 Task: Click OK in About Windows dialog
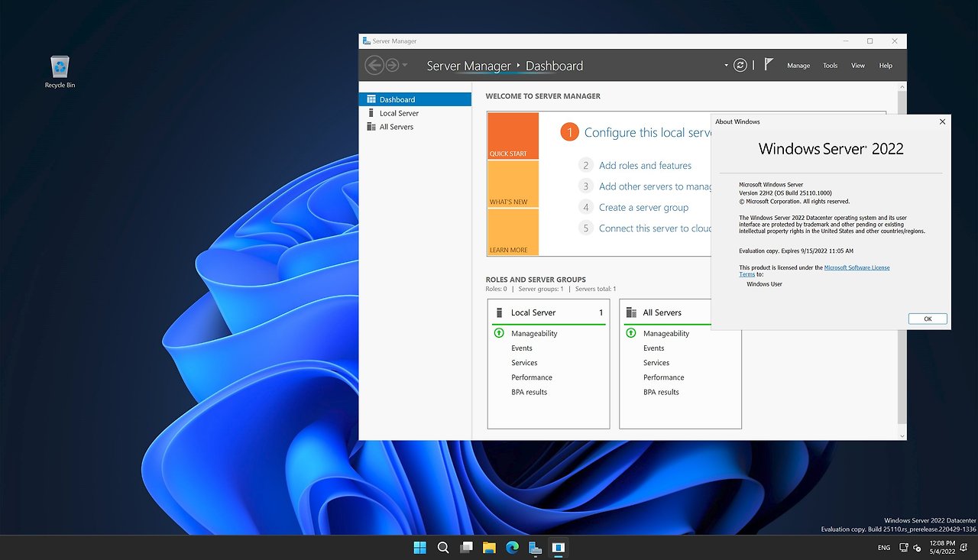(928, 319)
